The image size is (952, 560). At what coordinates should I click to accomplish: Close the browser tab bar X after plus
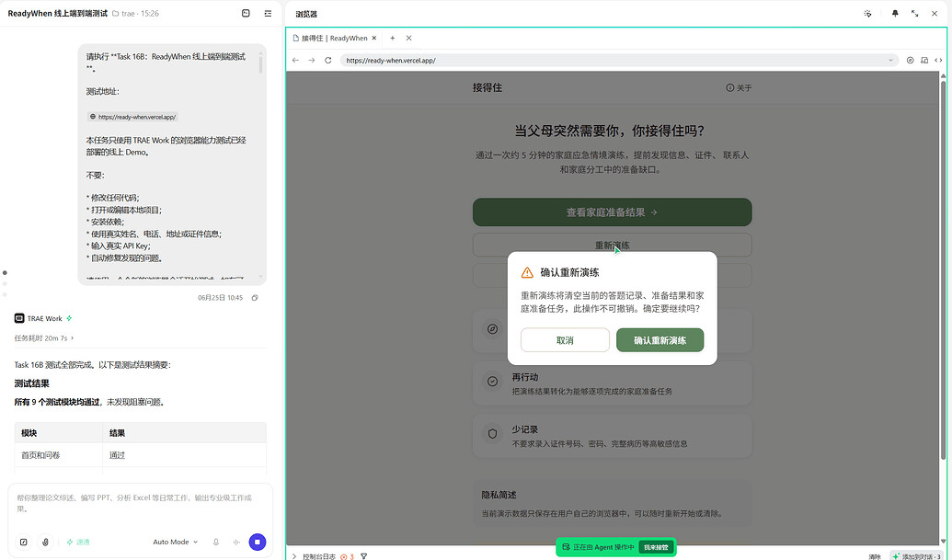408,38
